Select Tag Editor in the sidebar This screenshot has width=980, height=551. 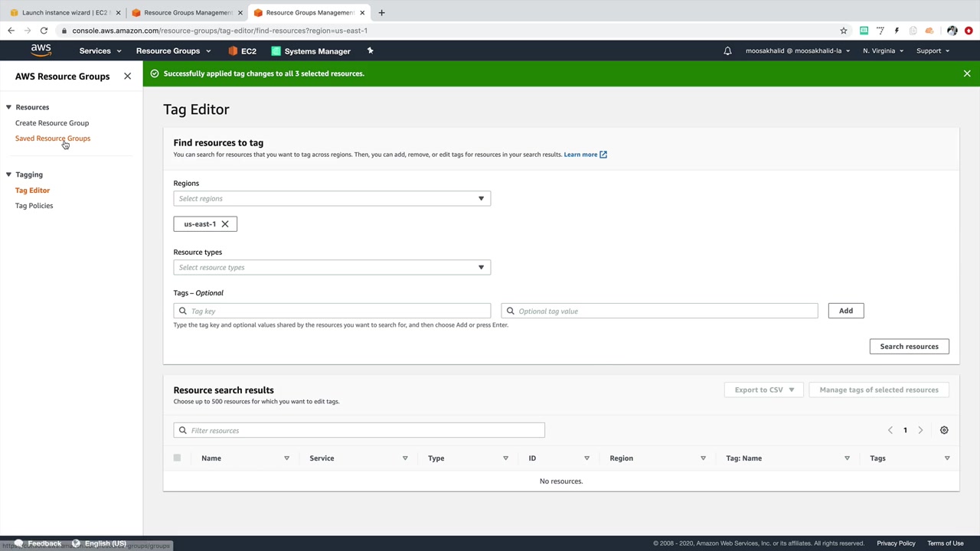tap(32, 191)
